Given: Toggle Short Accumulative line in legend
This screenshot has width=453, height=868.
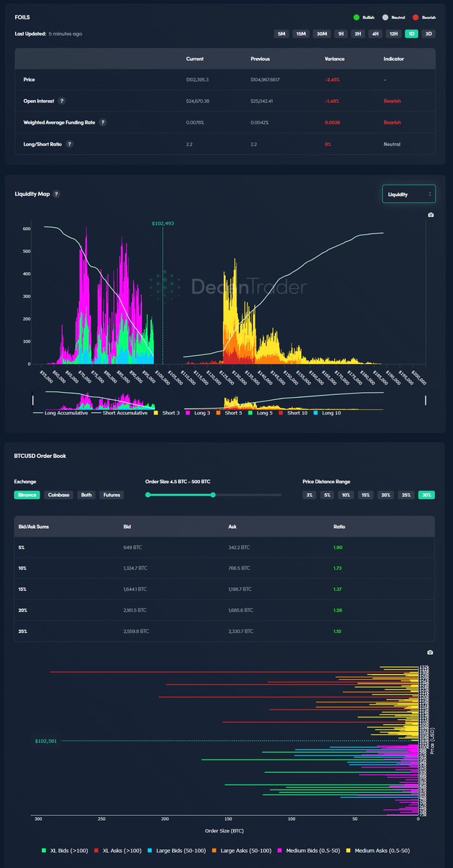Looking at the screenshot, I should coord(119,412).
